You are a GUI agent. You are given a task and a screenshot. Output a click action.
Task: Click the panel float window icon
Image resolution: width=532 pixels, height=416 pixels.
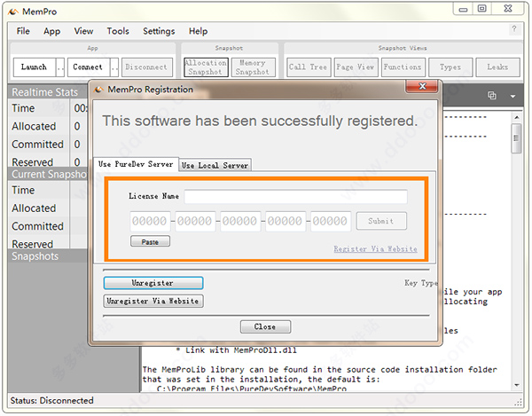click(x=492, y=96)
